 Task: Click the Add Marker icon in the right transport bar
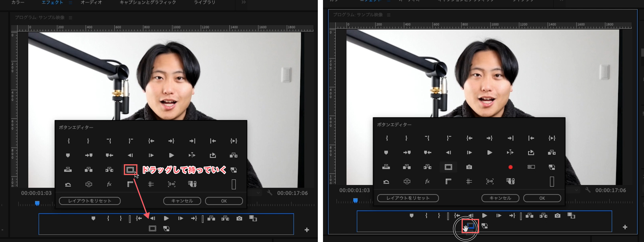point(411,215)
